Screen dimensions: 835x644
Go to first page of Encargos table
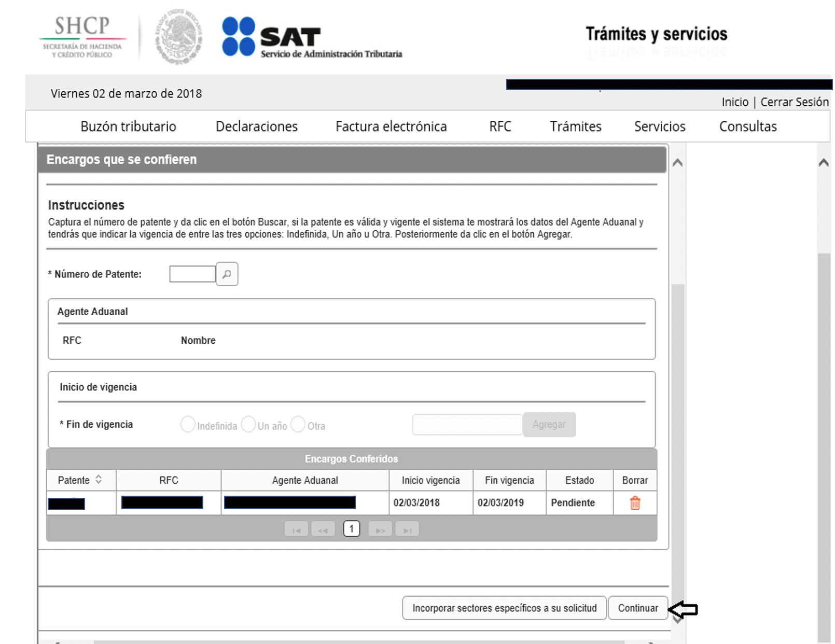296,530
